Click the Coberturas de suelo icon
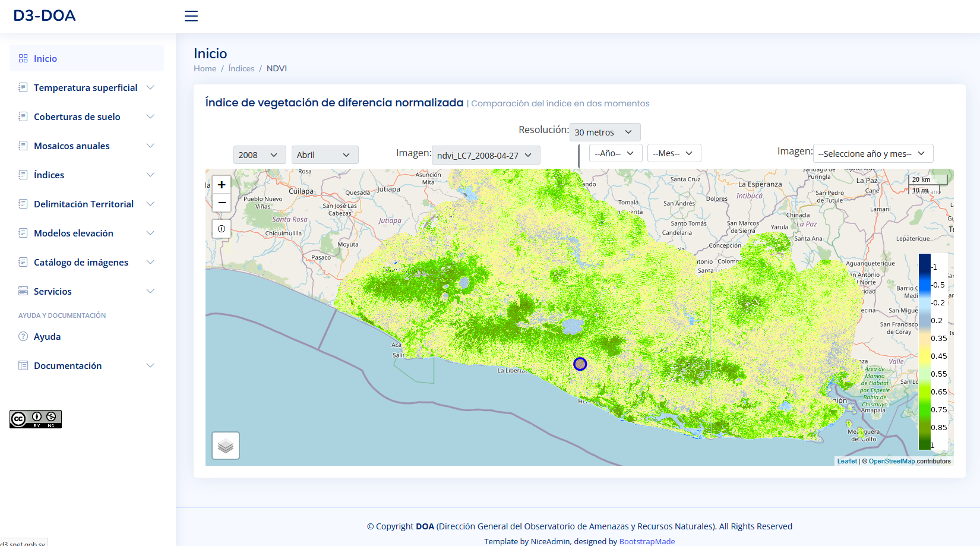The image size is (980, 546). point(23,116)
